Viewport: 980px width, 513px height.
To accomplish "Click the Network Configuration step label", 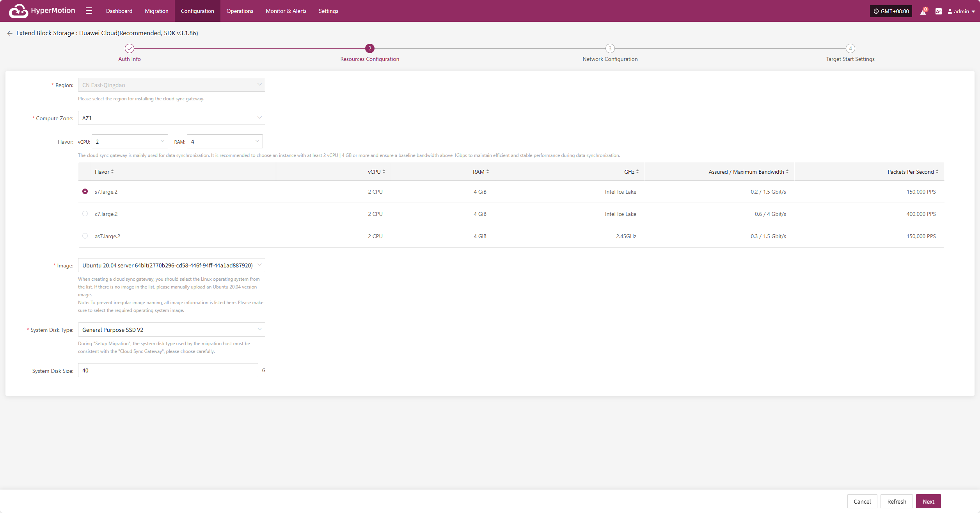I will 610,59.
